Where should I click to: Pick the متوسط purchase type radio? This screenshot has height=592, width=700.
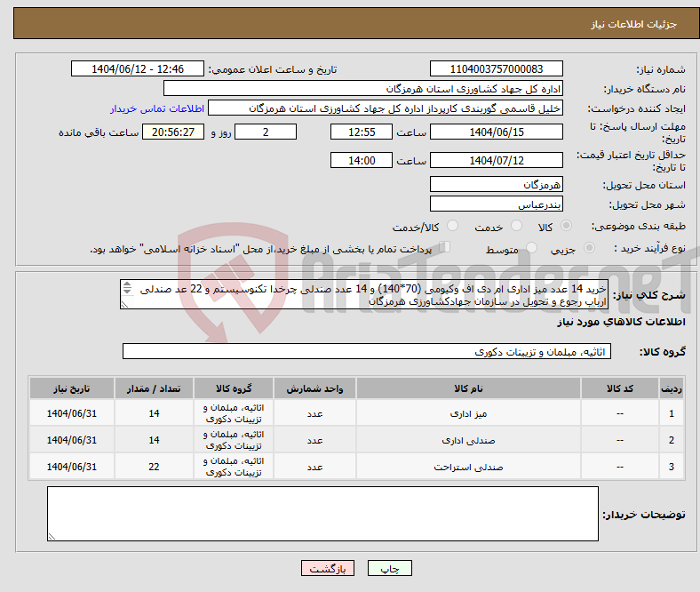point(529,250)
